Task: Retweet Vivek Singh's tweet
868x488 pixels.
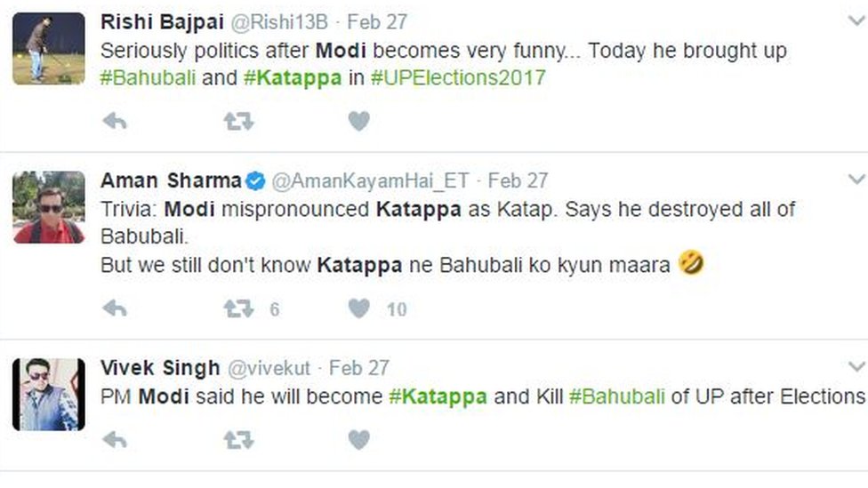Action: point(237,439)
